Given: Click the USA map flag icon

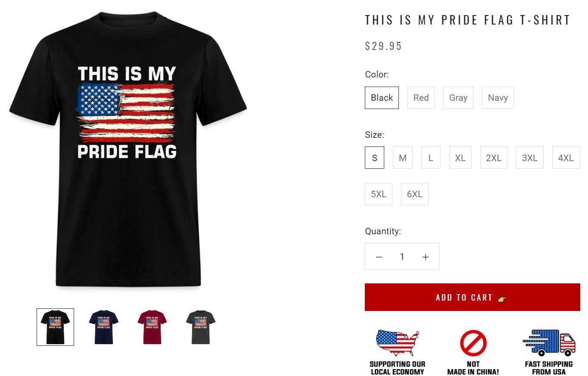Looking at the screenshot, I should 397,343.
